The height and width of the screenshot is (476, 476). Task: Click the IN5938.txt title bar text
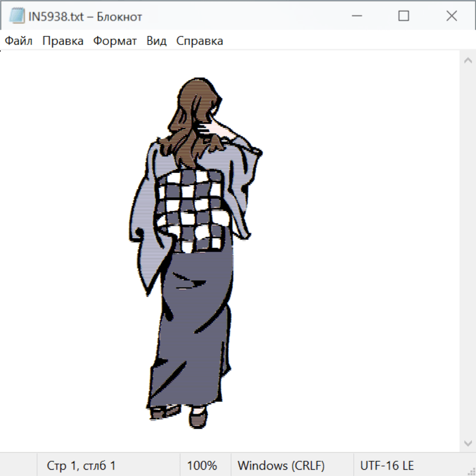coord(85,17)
